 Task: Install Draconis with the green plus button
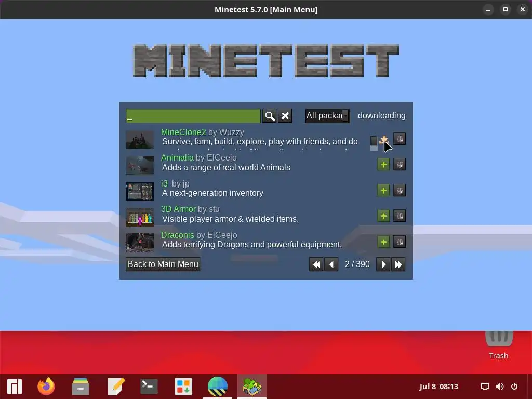383,242
